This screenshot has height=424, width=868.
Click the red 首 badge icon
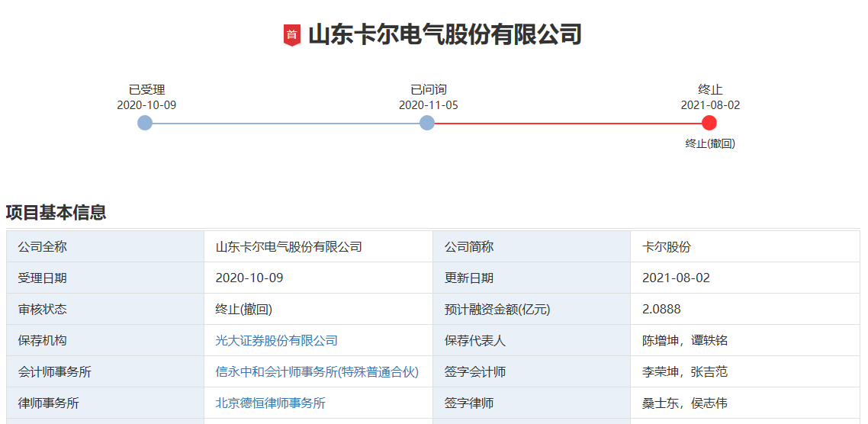pos(291,35)
